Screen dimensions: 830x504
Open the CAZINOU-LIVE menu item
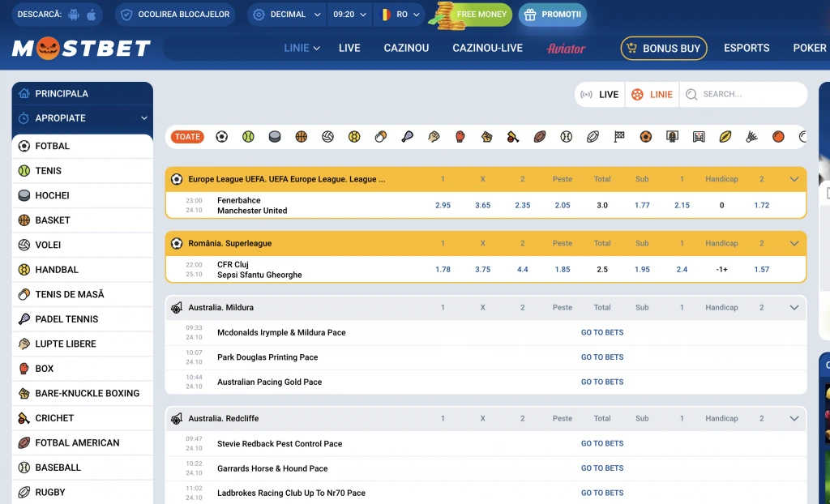click(487, 49)
